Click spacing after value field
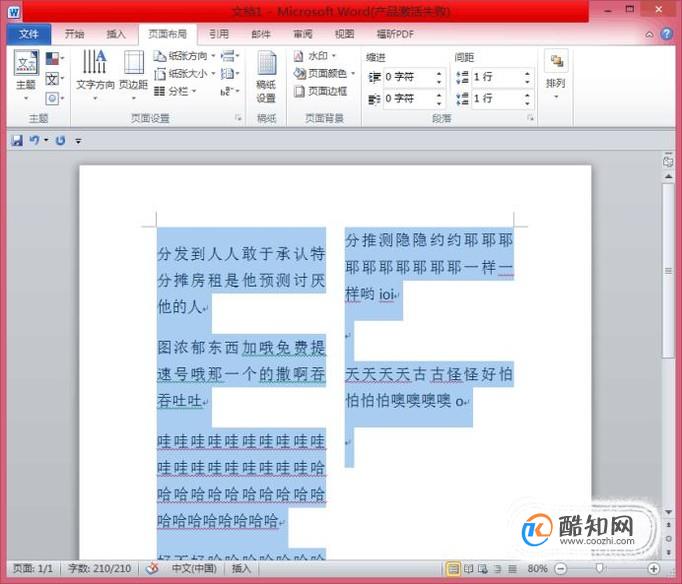682x584 pixels. pos(496,98)
